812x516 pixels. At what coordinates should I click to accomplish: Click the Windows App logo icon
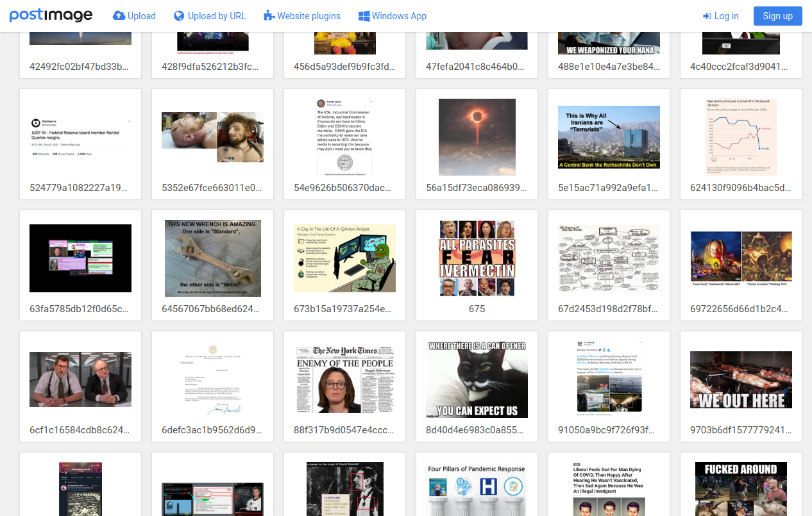click(x=364, y=16)
